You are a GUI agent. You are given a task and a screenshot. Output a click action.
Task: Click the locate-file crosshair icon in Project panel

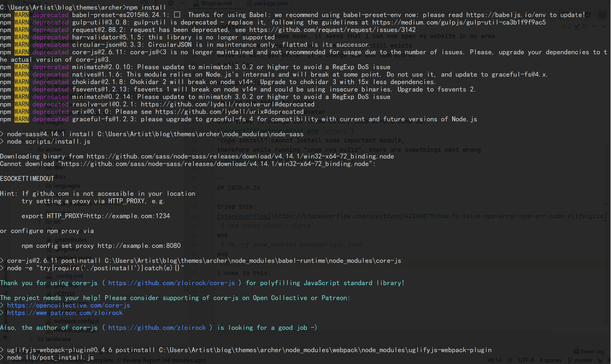coord(144,3)
